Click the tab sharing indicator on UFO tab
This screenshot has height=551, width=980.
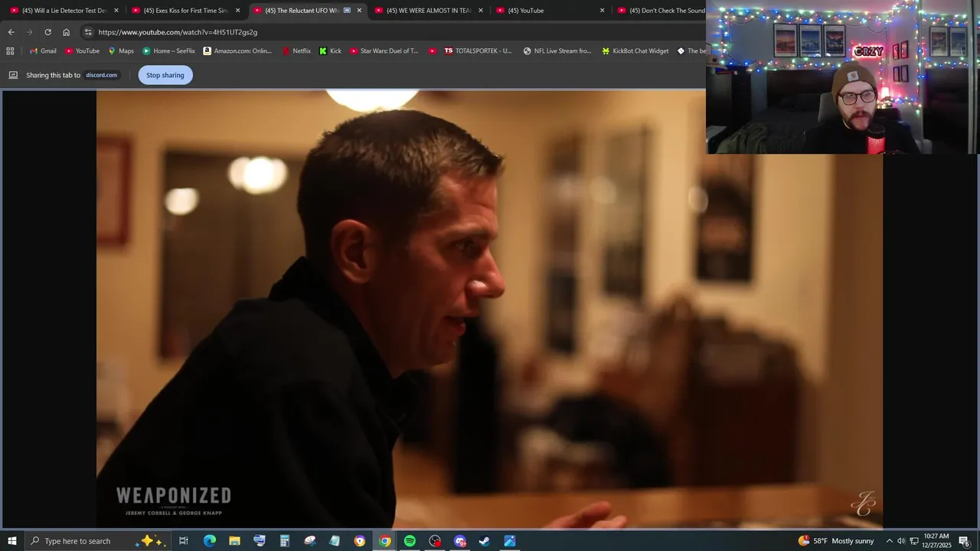tap(347, 11)
